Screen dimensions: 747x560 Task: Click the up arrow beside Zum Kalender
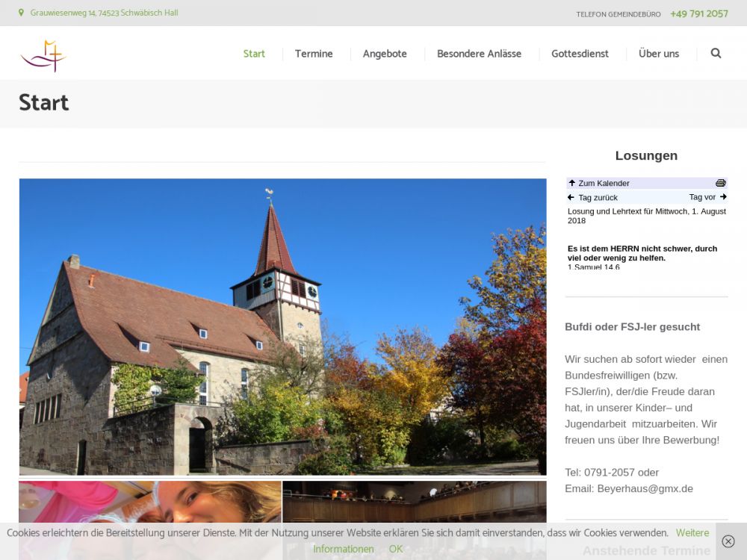(x=572, y=183)
